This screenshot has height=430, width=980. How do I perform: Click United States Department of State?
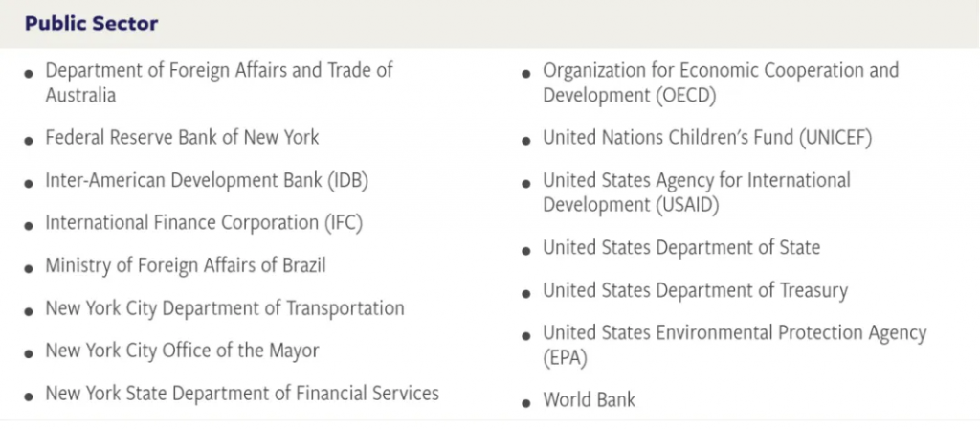coord(681,247)
